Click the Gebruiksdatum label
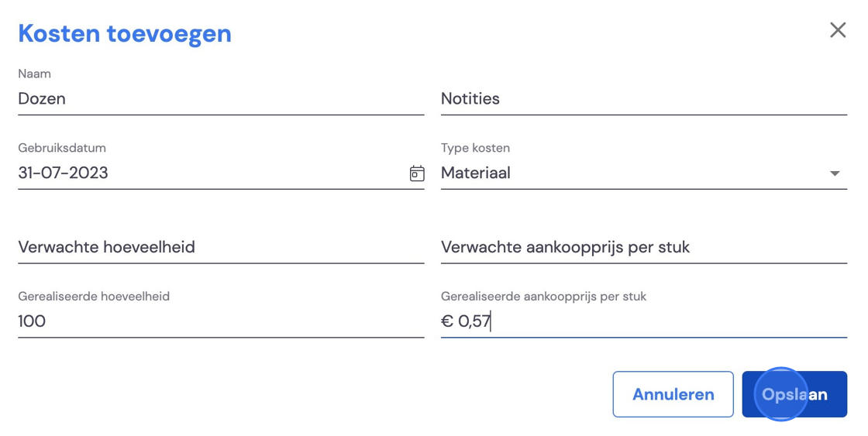 click(62, 148)
